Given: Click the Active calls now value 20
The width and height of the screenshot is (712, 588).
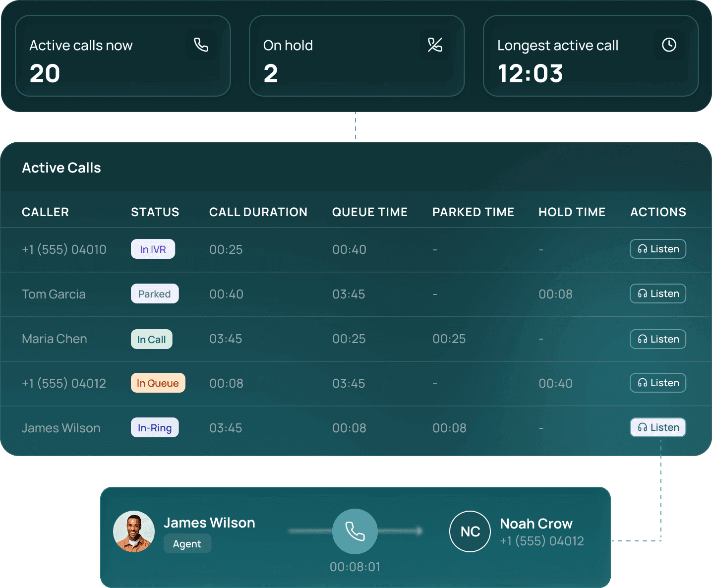Looking at the screenshot, I should pyautogui.click(x=45, y=74).
